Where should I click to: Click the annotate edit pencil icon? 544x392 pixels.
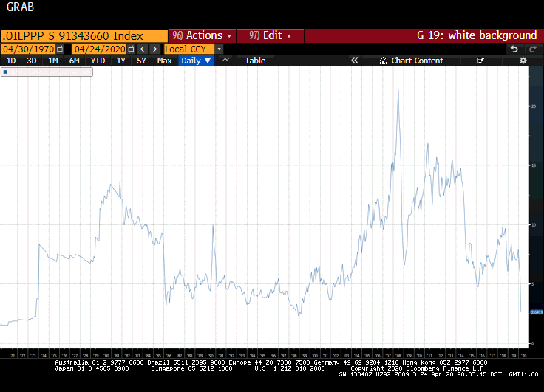(481, 61)
